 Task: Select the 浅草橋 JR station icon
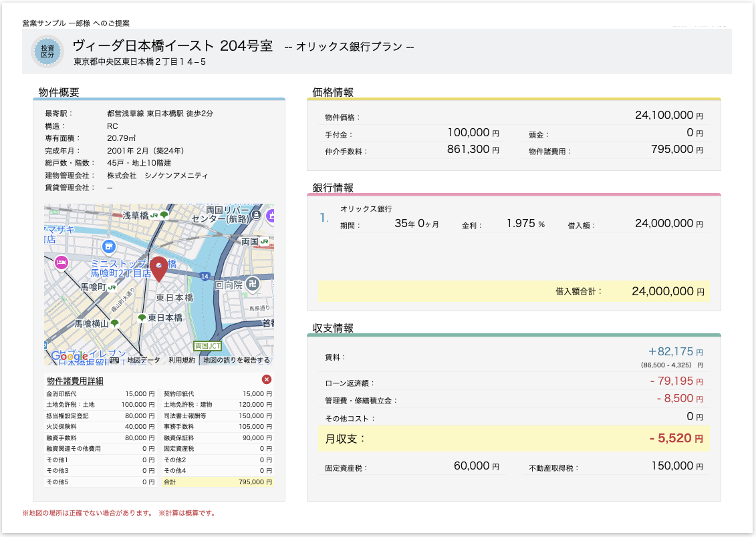[154, 216]
